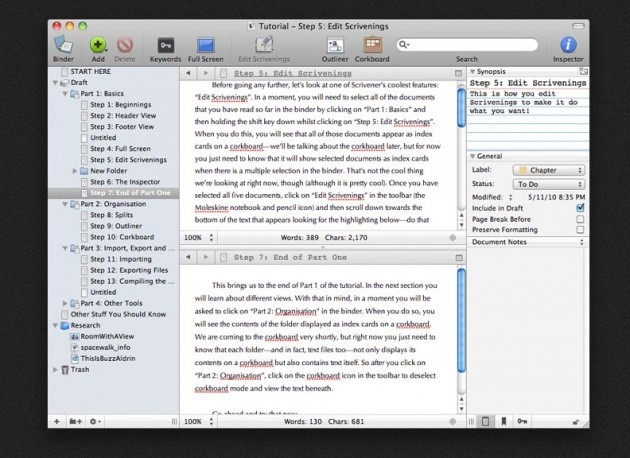The image size is (630, 458).
Task: Toggle Include in Draft checkbox
Action: pos(580,208)
